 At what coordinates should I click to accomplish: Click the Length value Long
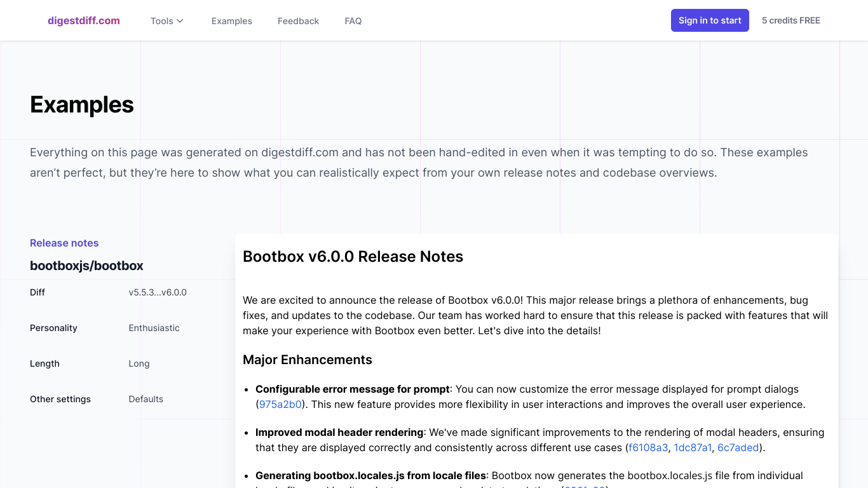(x=139, y=363)
